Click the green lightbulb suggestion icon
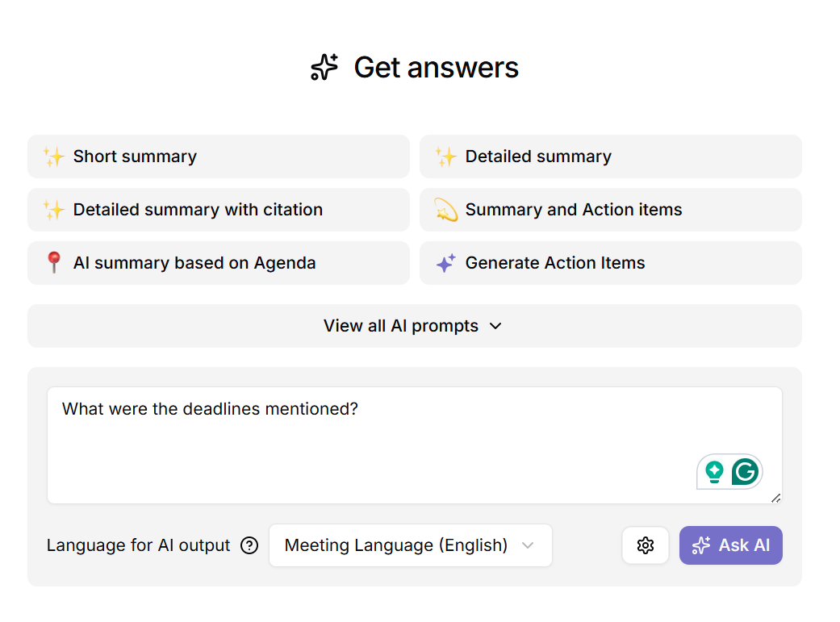840x622 pixels. (x=714, y=471)
